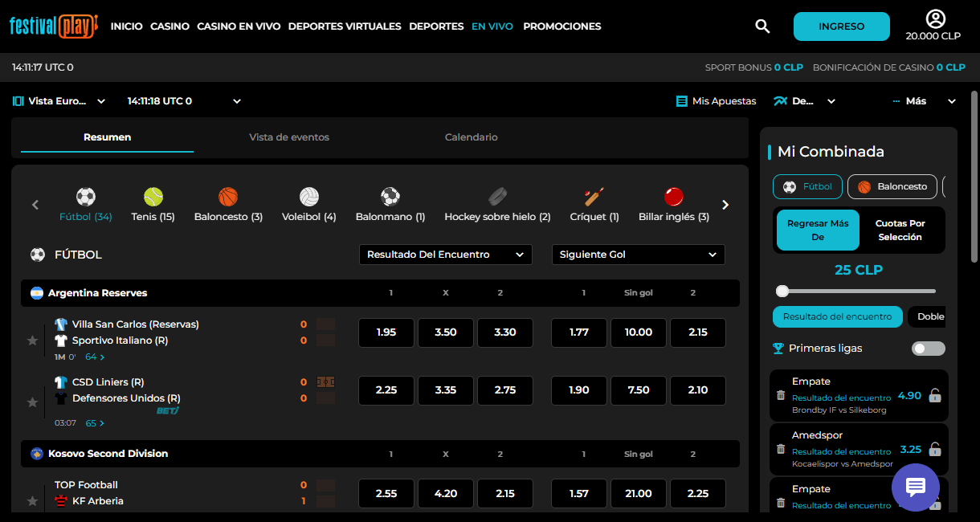This screenshot has width=980, height=522.
Task: Select 10.00 Sin gol for Villa San Carlos
Action: tap(639, 332)
